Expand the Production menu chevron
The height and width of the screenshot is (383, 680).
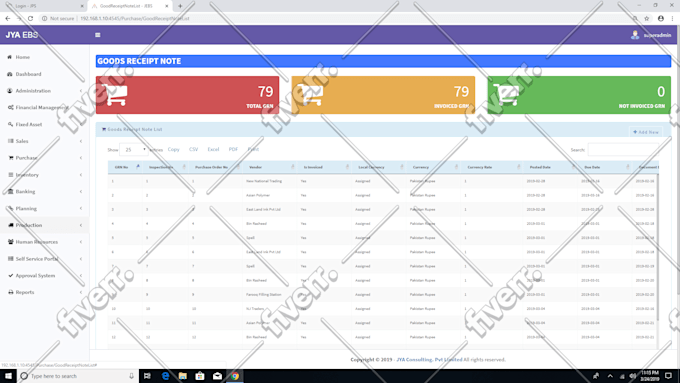click(x=81, y=225)
